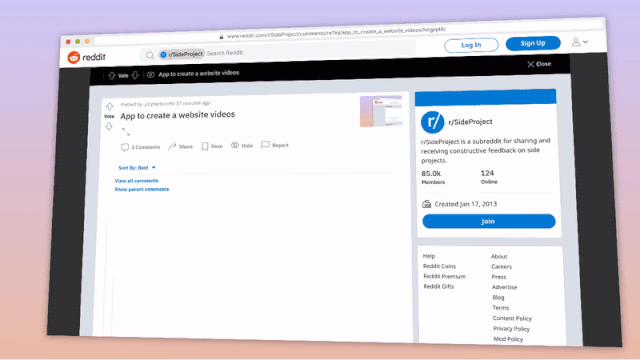The width and height of the screenshot is (640, 360).
Task: Click the 85.0k Members count
Action: tap(433, 177)
